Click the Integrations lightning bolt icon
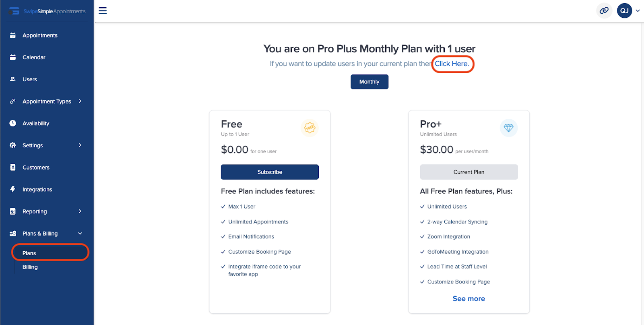644x325 pixels. (x=13, y=189)
